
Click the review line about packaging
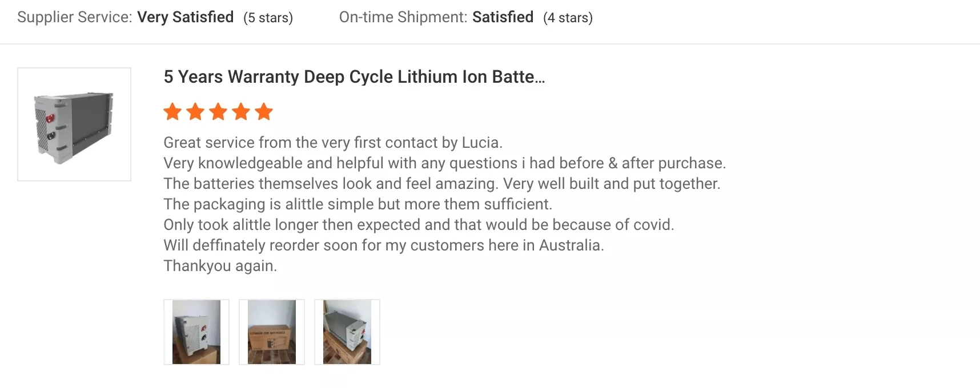click(x=358, y=204)
